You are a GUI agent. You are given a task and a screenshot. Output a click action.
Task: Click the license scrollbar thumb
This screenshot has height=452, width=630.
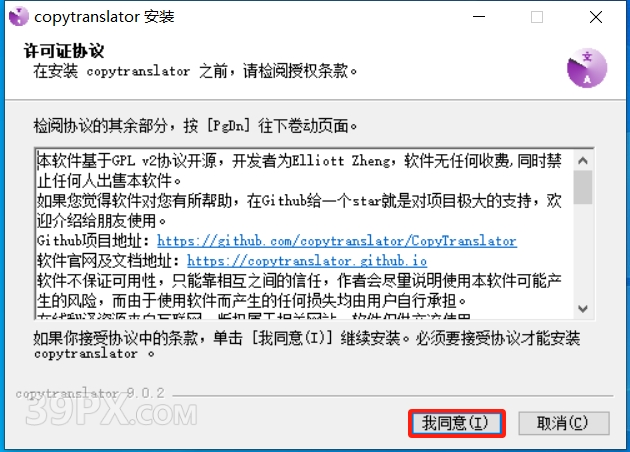click(x=583, y=187)
